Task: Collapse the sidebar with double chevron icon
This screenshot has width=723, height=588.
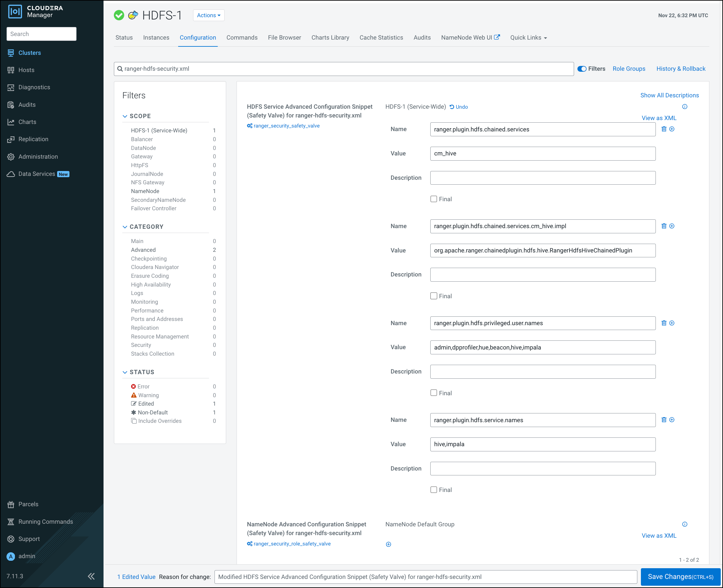Action: pyautogui.click(x=91, y=576)
